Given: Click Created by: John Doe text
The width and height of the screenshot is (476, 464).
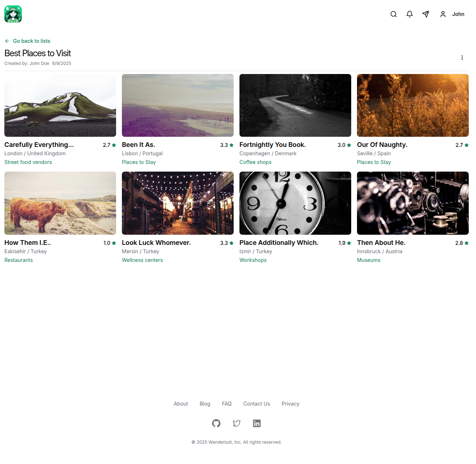Looking at the screenshot, I should tap(27, 63).
